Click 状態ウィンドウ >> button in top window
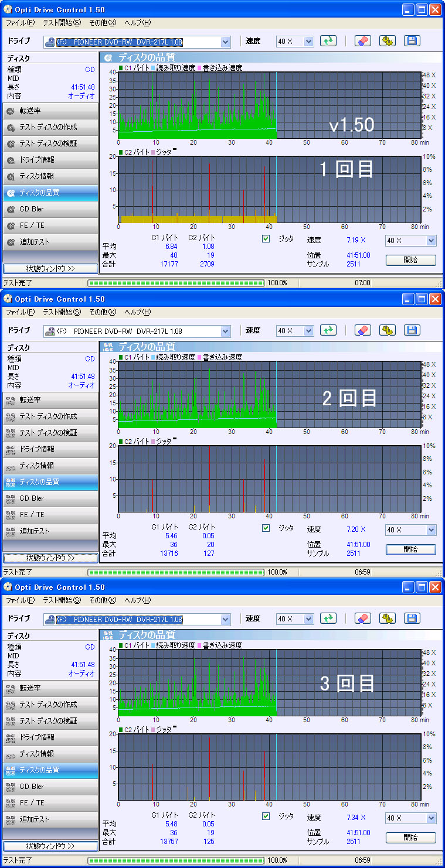445x868 pixels. coord(50,268)
